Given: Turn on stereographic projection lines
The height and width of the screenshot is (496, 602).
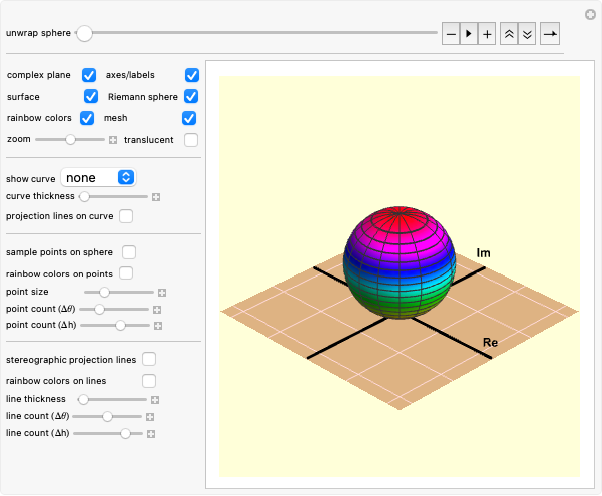Looking at the screenshot, I should pos(149,359).
